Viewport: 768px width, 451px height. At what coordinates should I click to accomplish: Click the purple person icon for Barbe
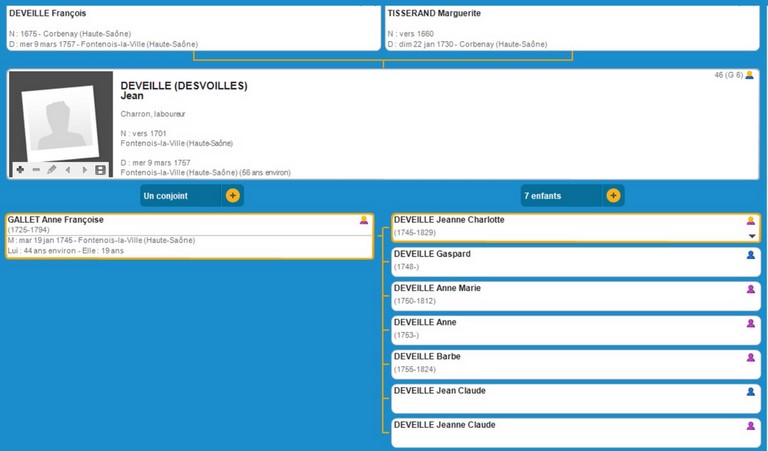click(x=750, y=357)
